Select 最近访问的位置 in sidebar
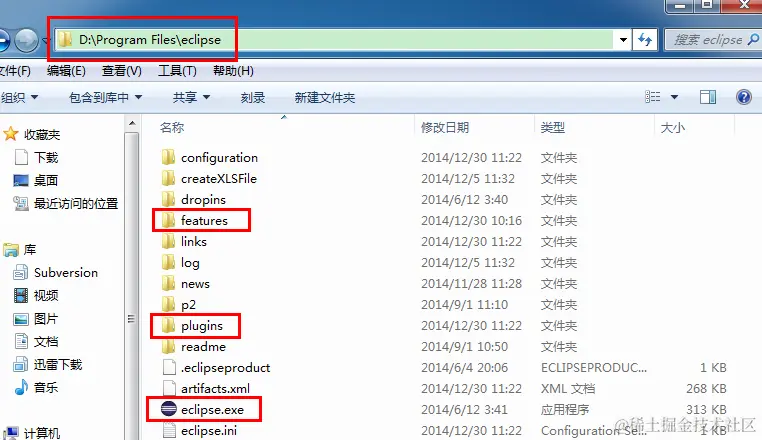Image resolution: width=762 pixels, height=440 pixels. pos(76,203)
